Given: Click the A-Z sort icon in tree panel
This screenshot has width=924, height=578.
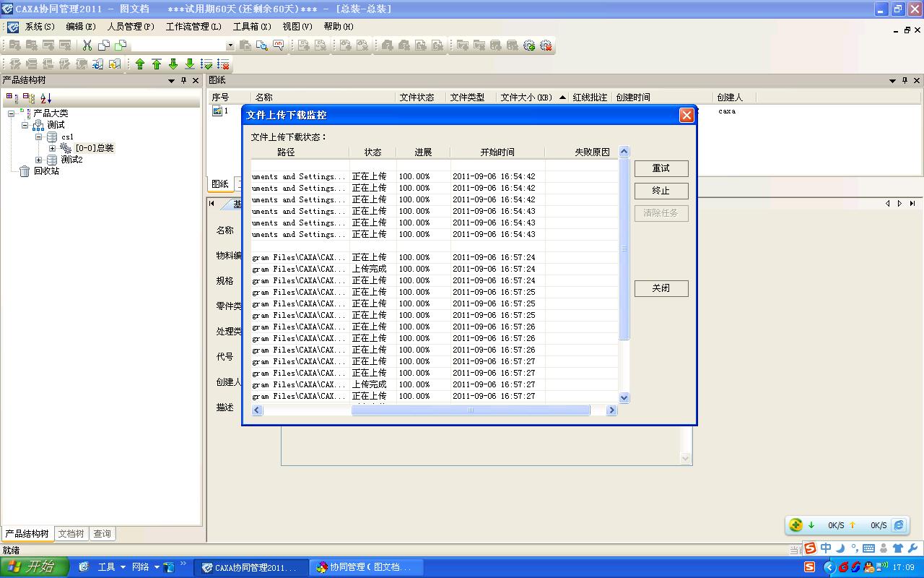Looking at the screenshot, I should 45,98.
